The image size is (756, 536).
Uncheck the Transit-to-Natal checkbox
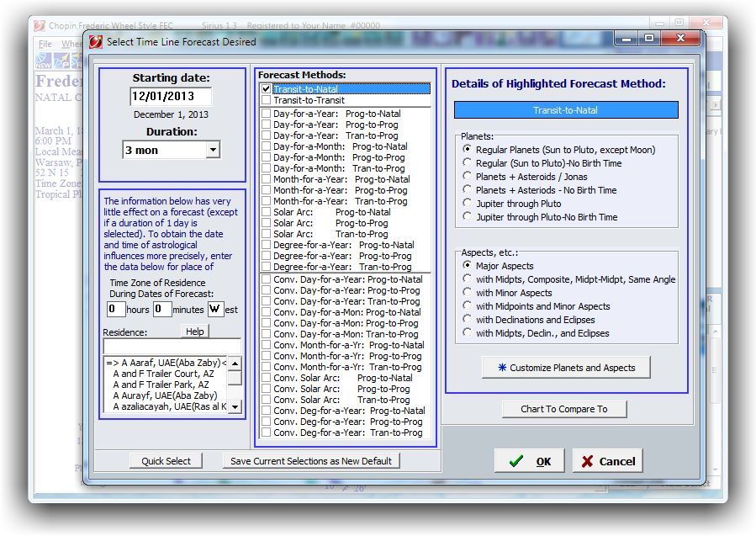[266, 88]
